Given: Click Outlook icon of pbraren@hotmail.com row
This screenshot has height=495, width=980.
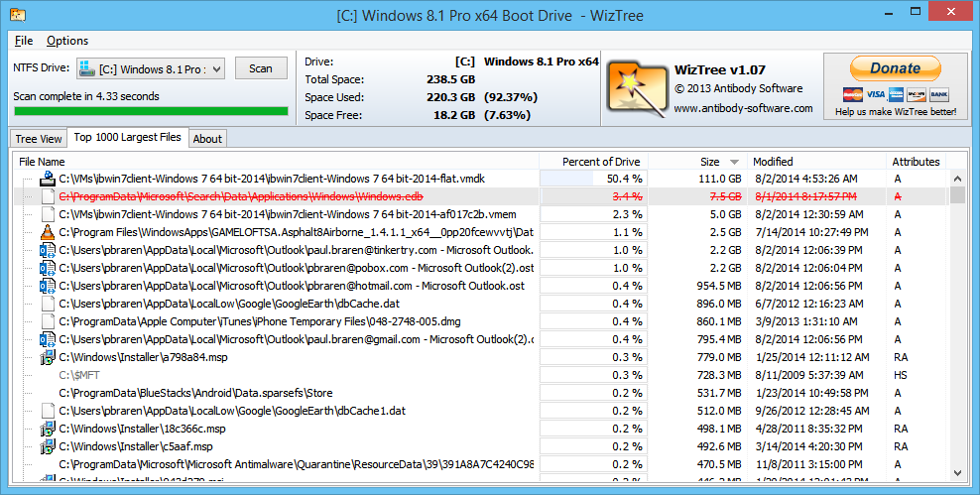Looking at the screenshot, I should click(48, 286).
